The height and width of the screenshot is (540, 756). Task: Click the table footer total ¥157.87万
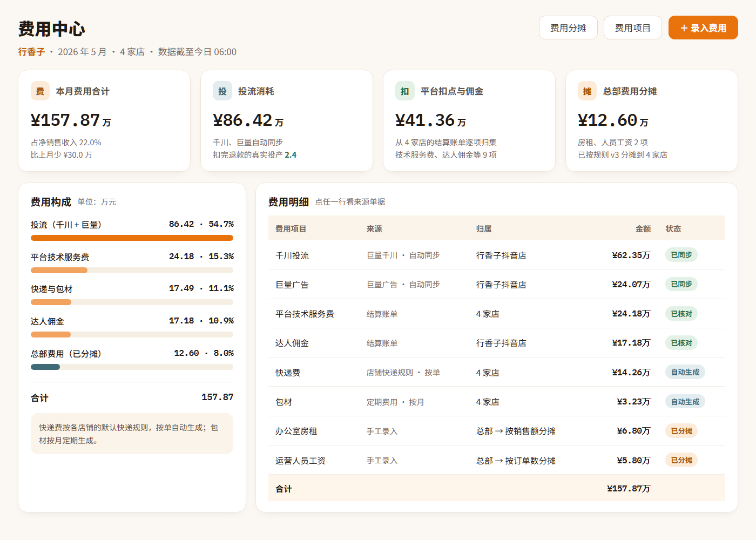629,489
